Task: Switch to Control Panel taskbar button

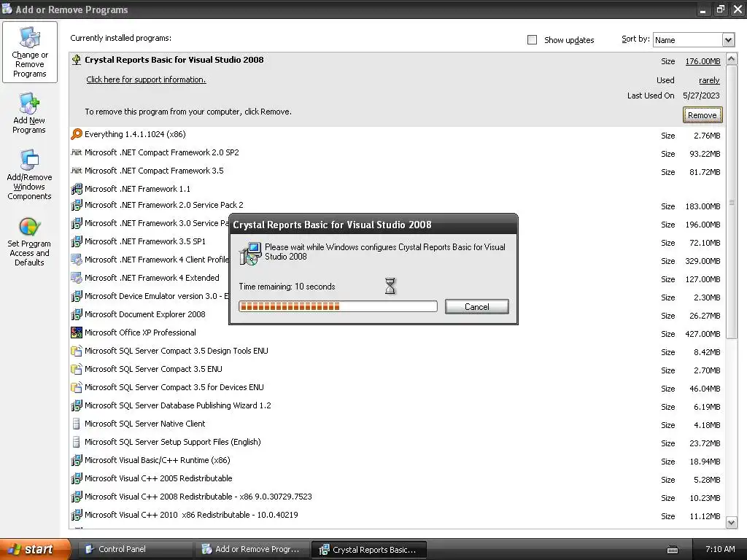Action: (x=134, y=549)
